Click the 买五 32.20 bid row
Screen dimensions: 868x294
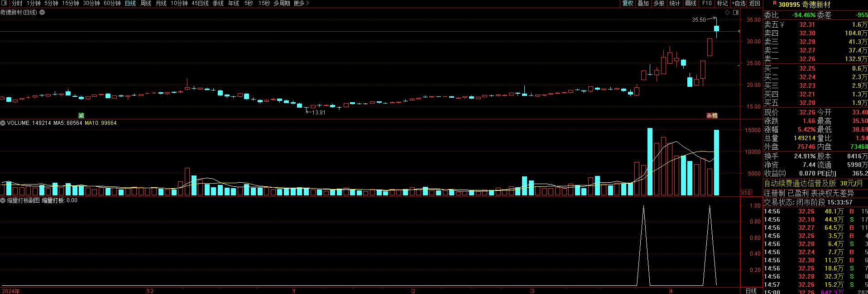coord(816,103)
